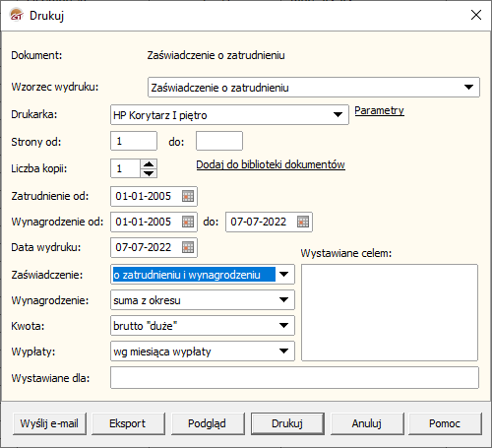Open calendar picker for Wynagrodzenie od date

pos(188,222)
